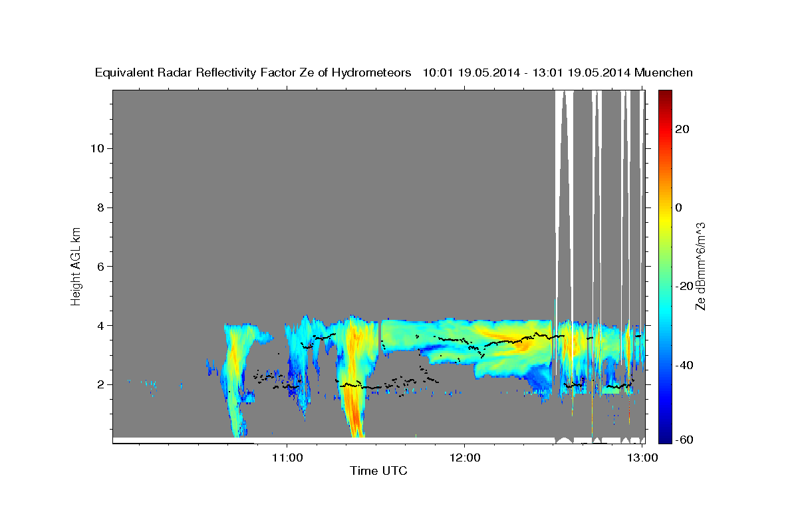Click the height tick label '8'

102,207
